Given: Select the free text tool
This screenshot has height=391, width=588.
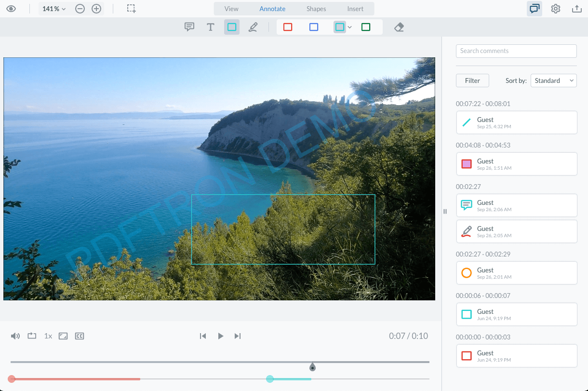Looking at the screenshot, I should click(x=211, y=27).
